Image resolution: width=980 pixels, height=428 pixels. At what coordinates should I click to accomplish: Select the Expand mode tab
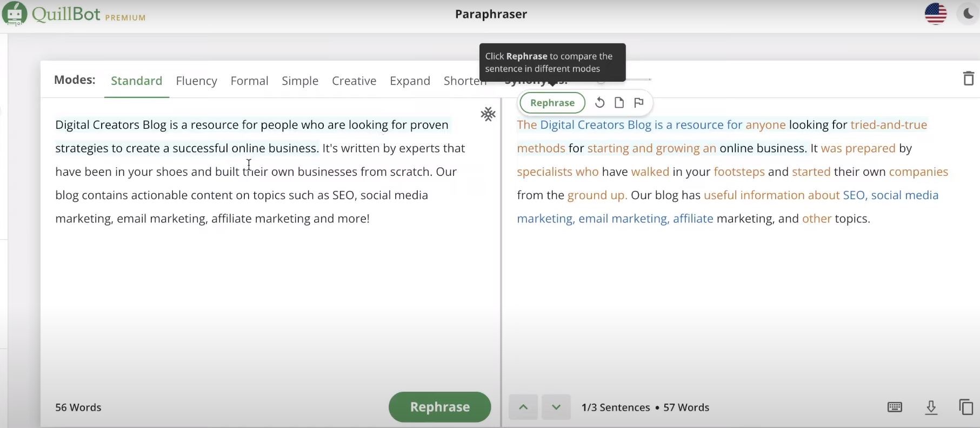pyautogui.click(x=410, y=81)
